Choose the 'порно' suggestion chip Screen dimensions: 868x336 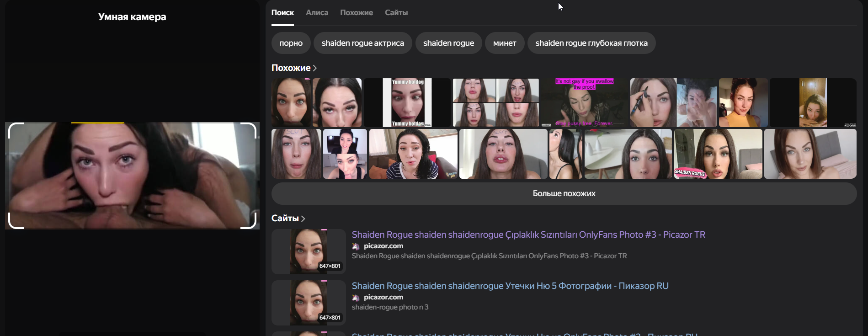(291, 43)
